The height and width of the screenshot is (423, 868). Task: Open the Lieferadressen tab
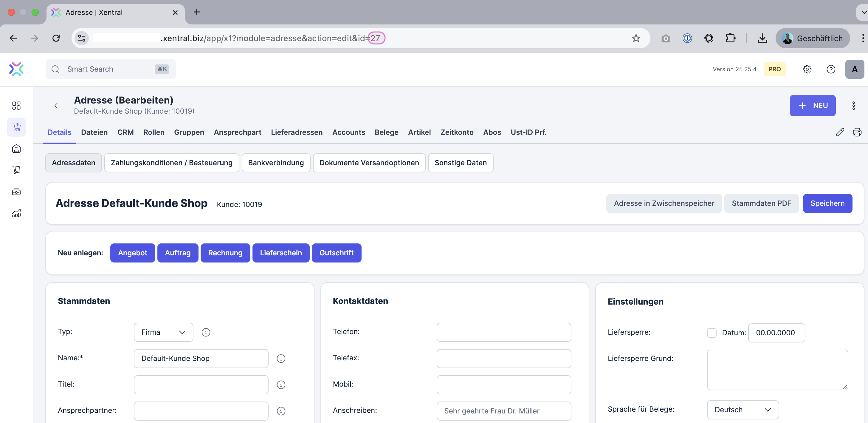tap(297, 132)
